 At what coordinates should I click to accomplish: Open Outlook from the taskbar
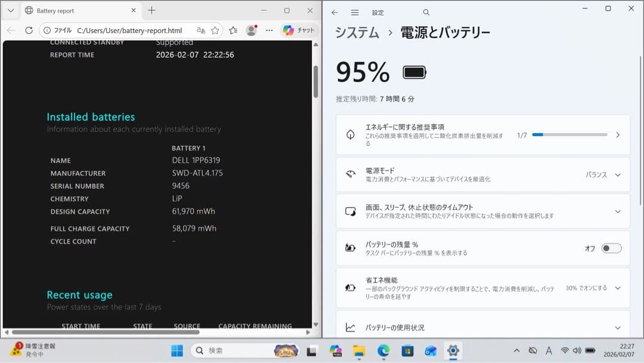431,350
